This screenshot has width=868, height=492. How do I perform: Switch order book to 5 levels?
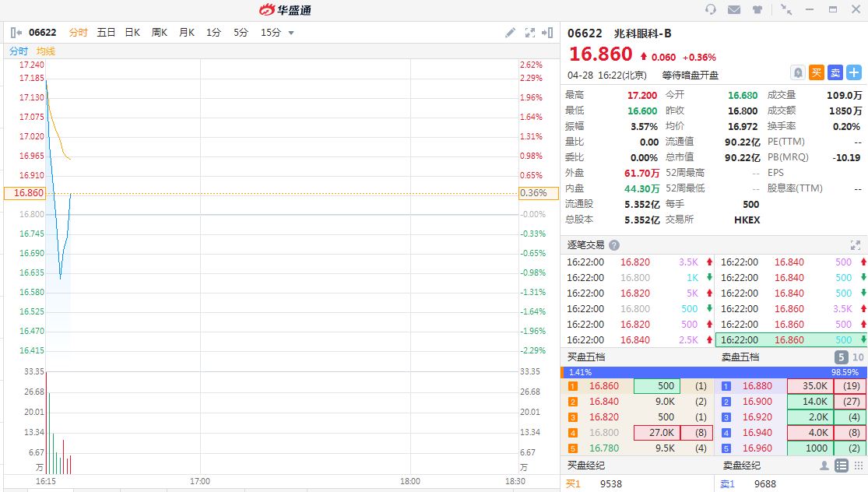pyautogui.click(x=841, y=357)
